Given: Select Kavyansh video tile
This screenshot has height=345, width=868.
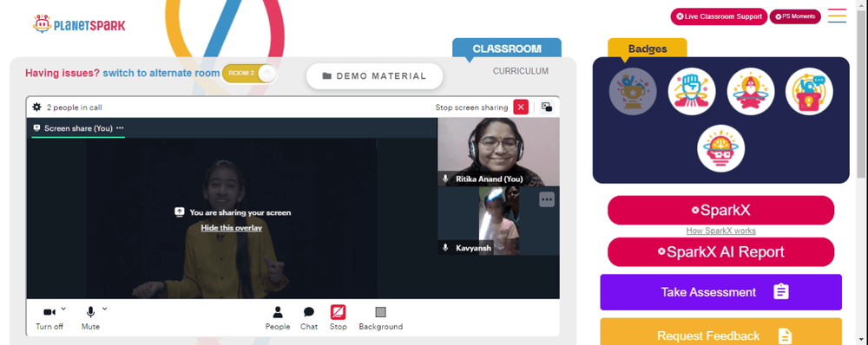Looking at the screenshot, I should (x=498, y=220).
